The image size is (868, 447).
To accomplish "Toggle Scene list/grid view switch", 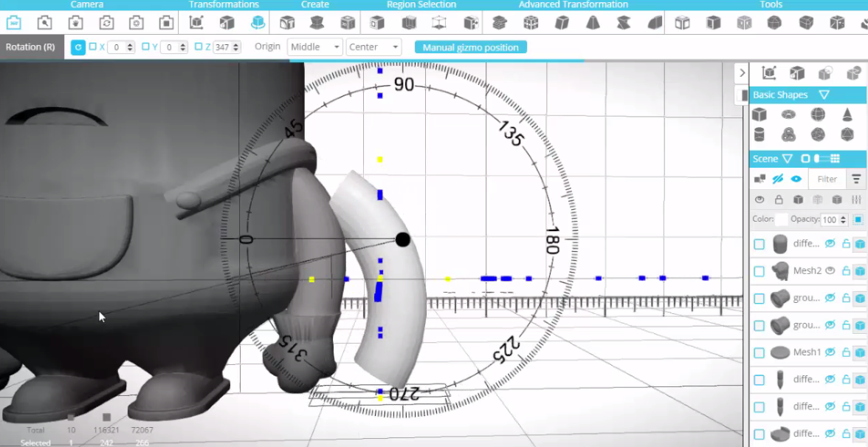I will [822, 158].
